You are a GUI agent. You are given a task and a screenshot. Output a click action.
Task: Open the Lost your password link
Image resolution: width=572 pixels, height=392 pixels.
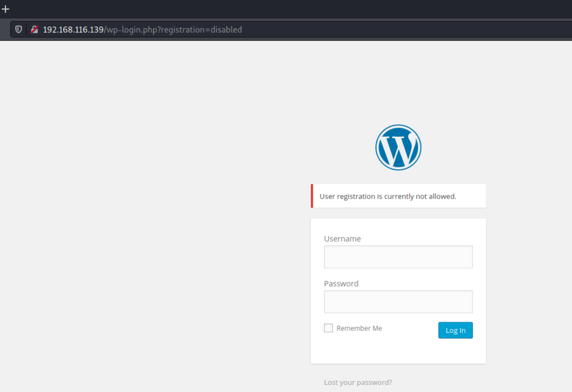click(358, 382)
